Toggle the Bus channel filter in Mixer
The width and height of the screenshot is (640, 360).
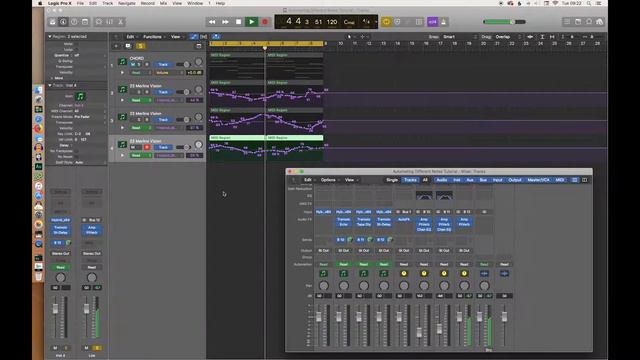[483, 180]
